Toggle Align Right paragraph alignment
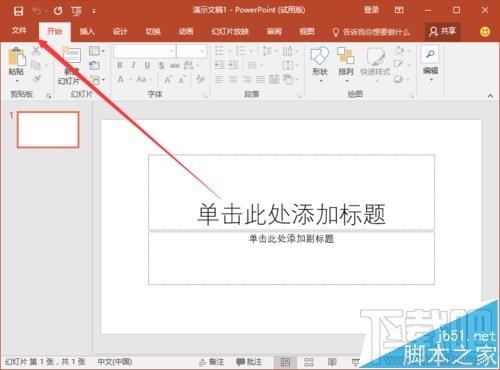 click(x=247, y=80)
